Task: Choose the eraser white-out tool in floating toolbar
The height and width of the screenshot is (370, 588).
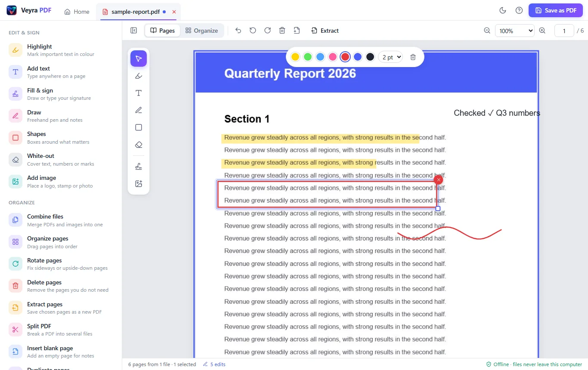Action: pos(139,145)
